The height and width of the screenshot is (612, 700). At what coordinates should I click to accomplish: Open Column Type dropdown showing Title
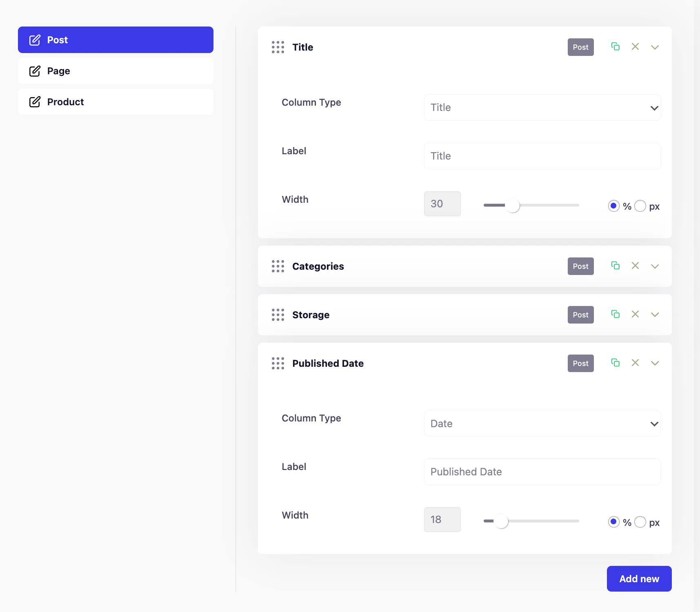point(542,108)
